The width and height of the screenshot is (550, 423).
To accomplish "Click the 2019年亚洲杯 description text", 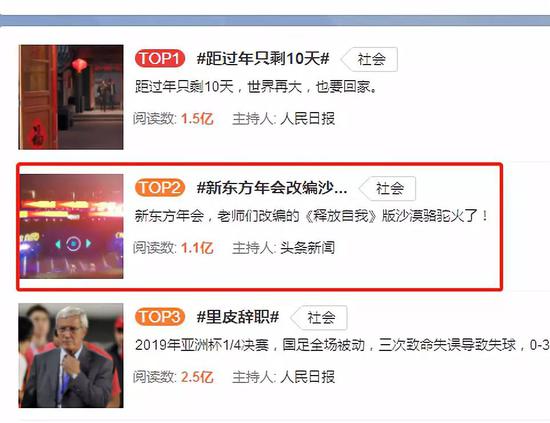I will (x=342, y=345).
